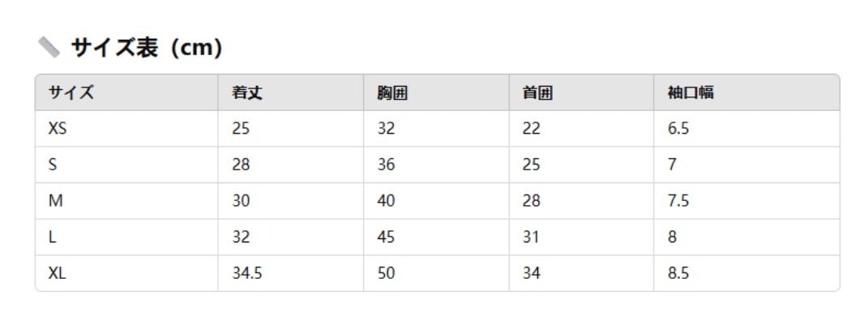
Task: Select the サイズ column header
Action: (x=71, y=92)
